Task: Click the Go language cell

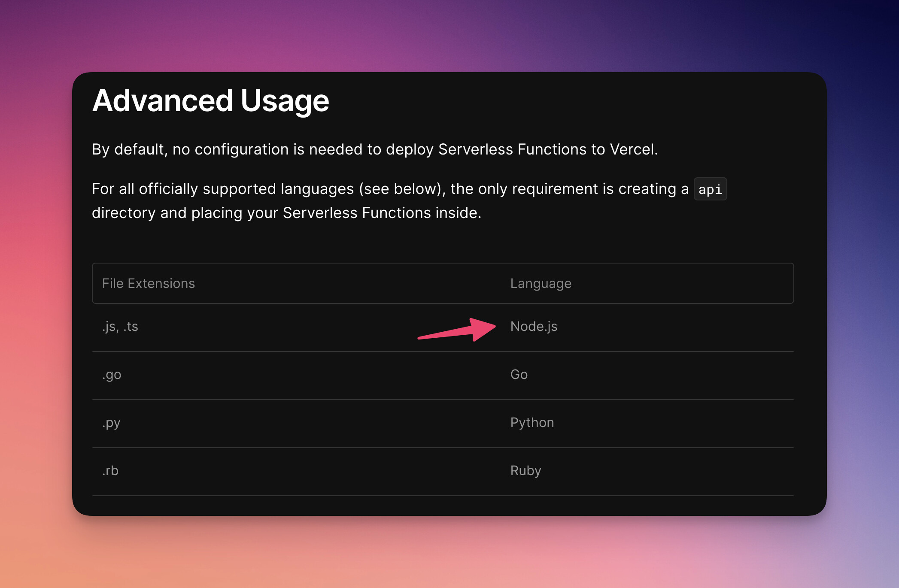Action: tap(519, 375)
